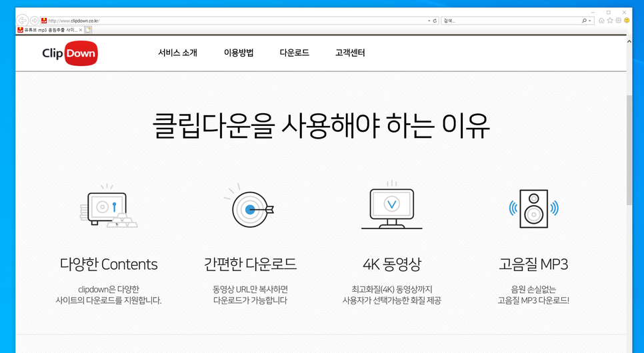Click the 다양한 Contents heading

(x=109, y=264)
